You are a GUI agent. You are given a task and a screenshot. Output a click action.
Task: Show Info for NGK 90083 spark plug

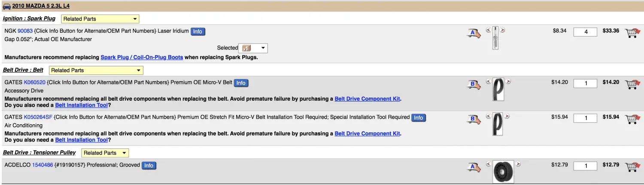197,31
